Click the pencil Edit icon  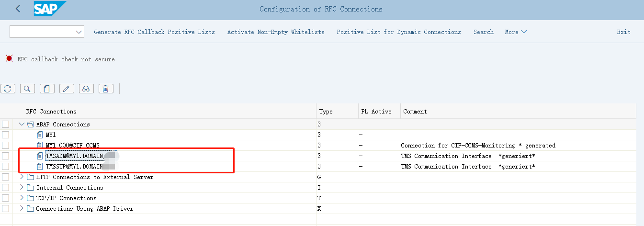tap(67, 89)
